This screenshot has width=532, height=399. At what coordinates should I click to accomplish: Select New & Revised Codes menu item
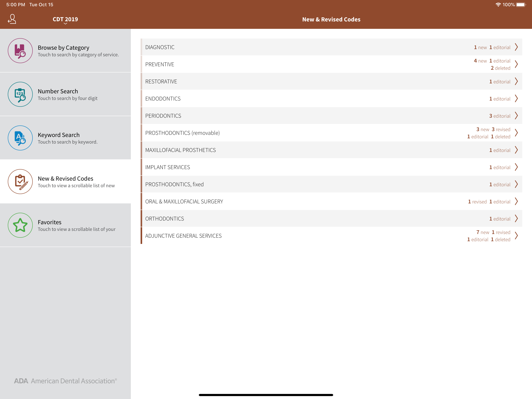coord(65,182)
